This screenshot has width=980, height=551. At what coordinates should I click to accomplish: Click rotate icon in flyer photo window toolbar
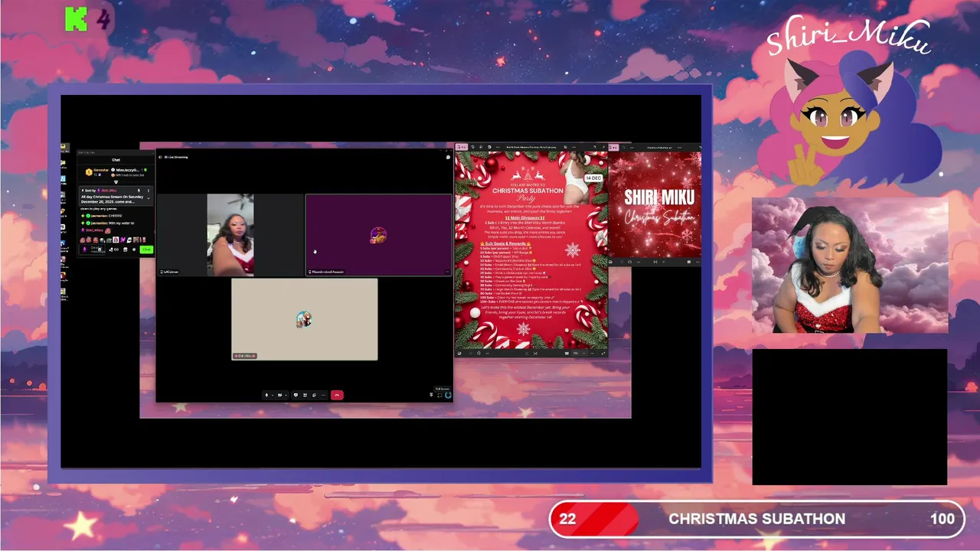pos(472,147)
